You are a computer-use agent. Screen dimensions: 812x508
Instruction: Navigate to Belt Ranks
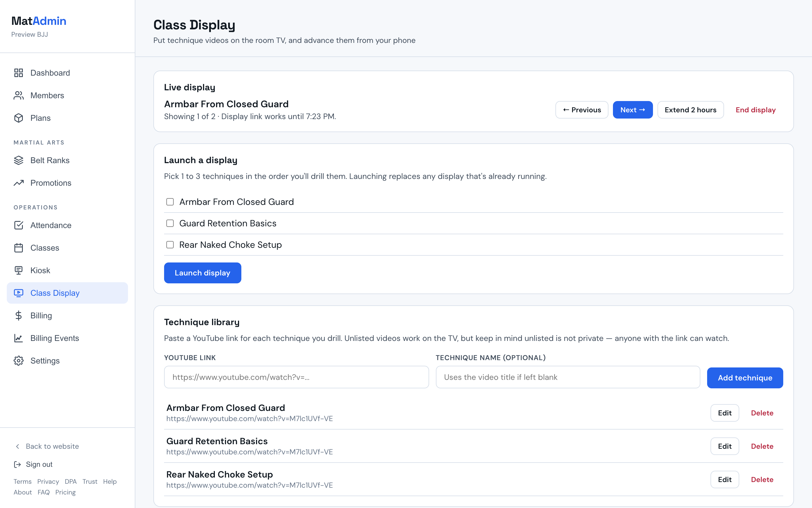pyautogui.click(x=67, y=160)
